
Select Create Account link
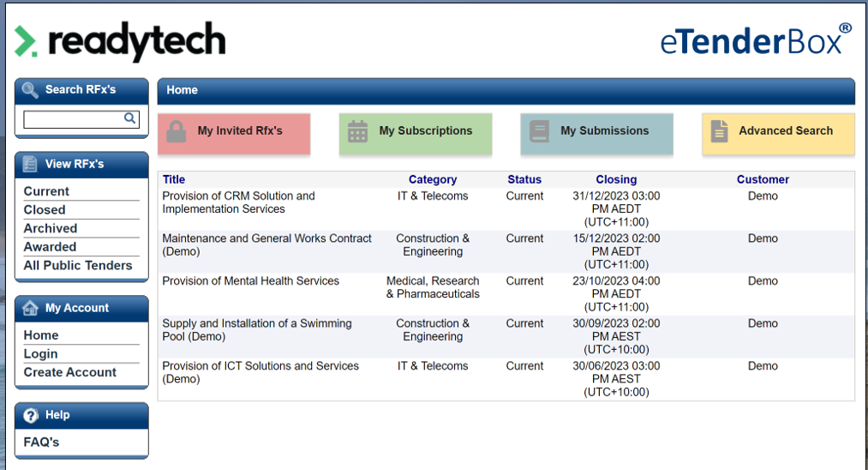69,372
